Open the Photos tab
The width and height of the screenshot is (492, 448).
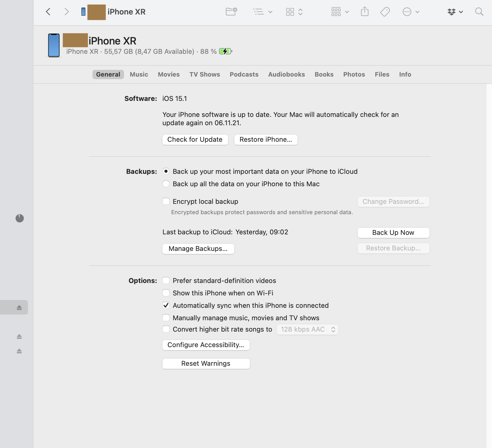click(x=354, y=74)
